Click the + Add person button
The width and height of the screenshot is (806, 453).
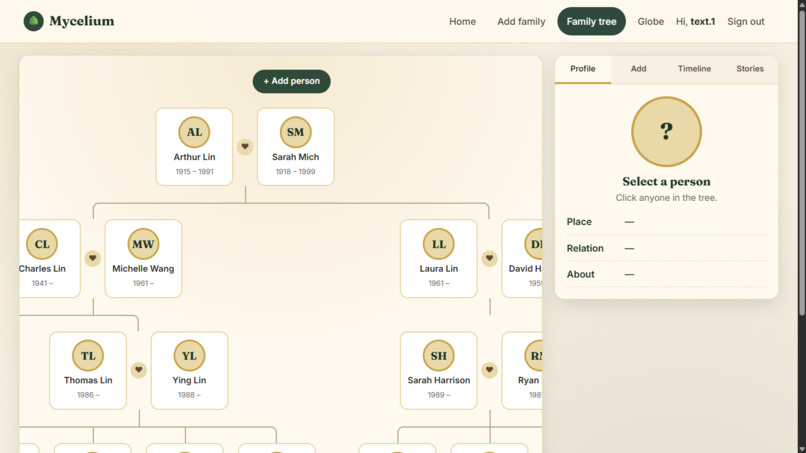pyautogui.click(x=291, y=81)
